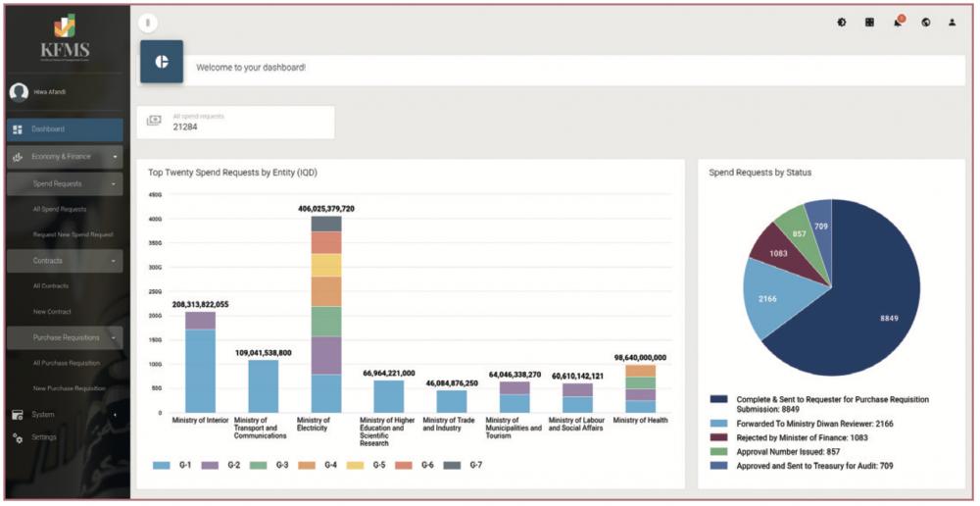980x506 pixels.
Task: Open All Contracts in sidebar
Action: [x=51, y=286]
